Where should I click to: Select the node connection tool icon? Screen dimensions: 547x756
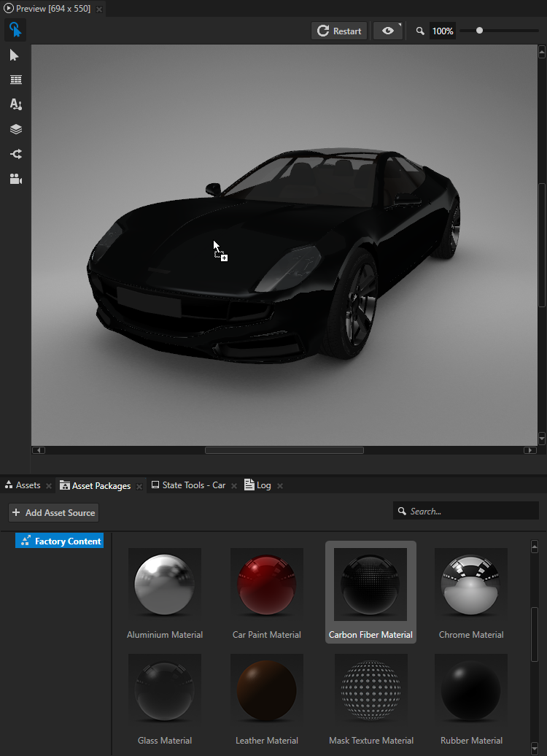16,154
